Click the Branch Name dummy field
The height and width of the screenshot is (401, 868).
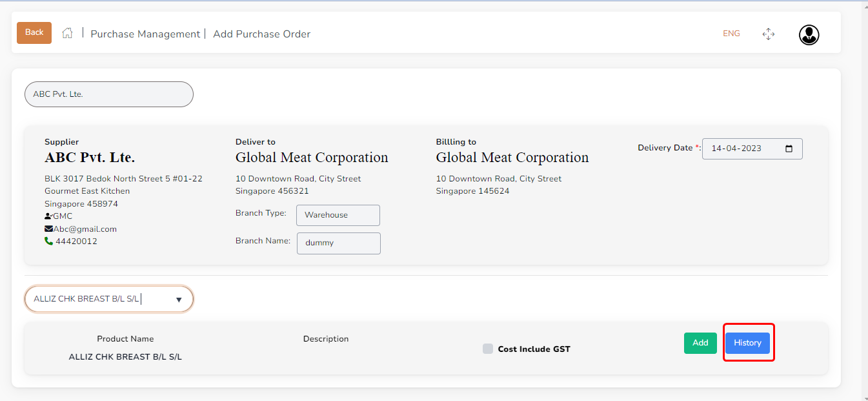(x=338, y=243)
